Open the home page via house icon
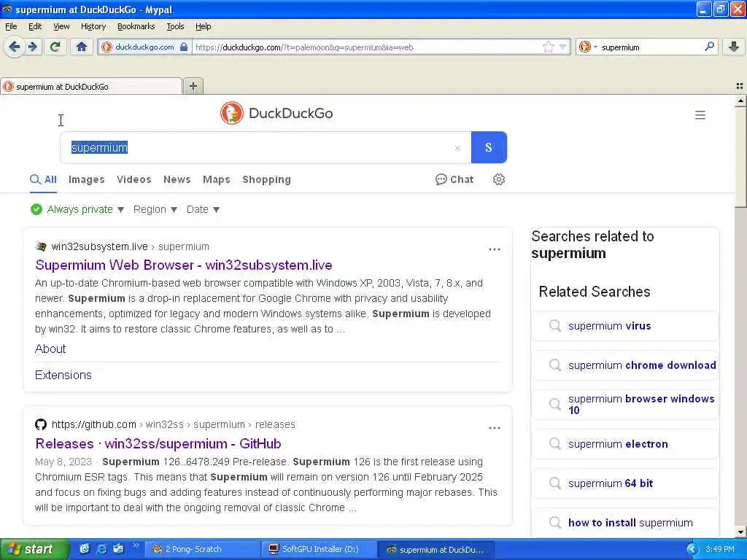This screenshot has height=560, width=747. 82,47
